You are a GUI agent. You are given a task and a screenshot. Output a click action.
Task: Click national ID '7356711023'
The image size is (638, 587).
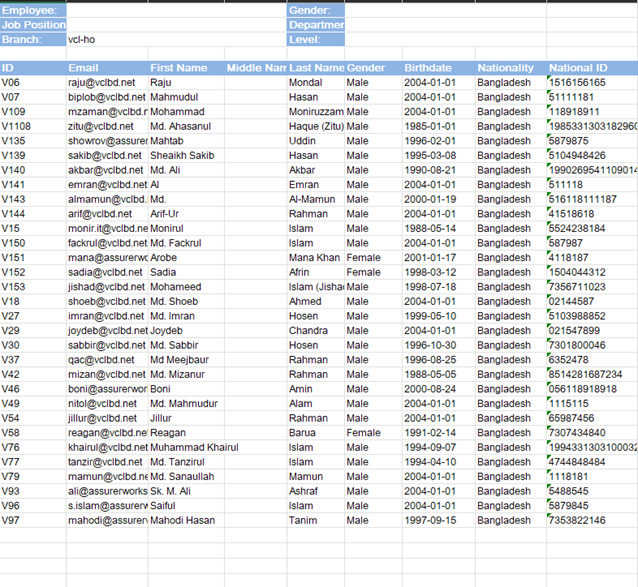coord(592,288)
